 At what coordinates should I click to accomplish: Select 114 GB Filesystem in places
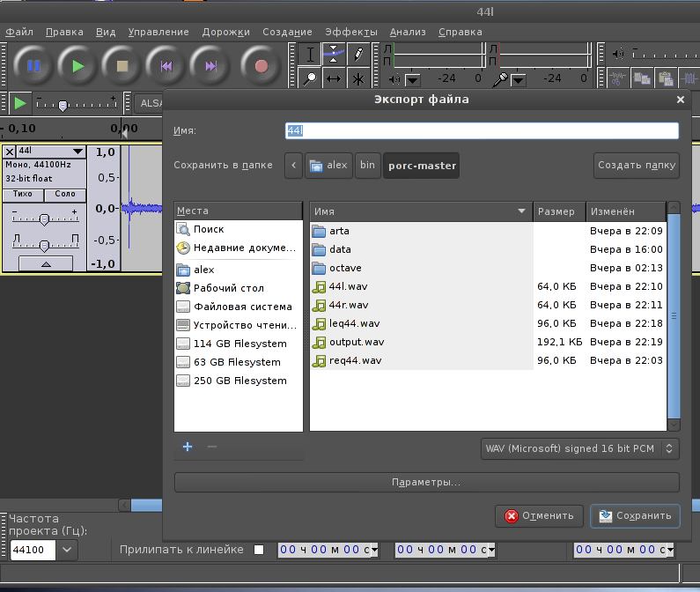point(239,344)
